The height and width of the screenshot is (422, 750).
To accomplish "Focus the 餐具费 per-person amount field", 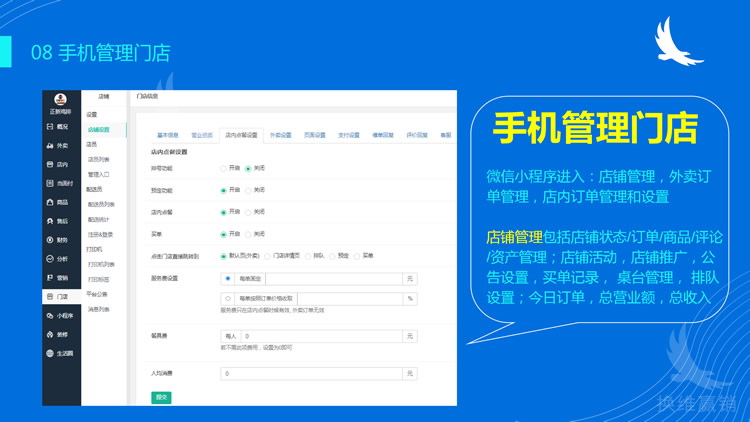I will [x=322, y=336].
